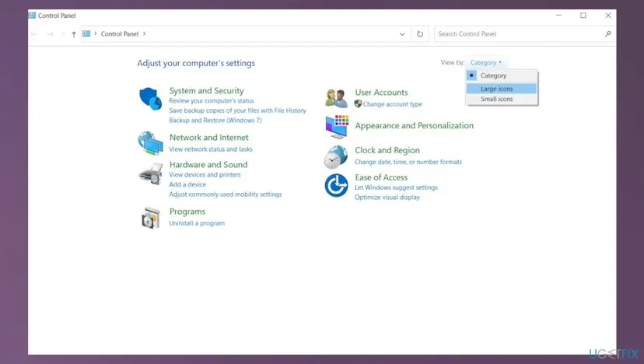Select Small icons from view menu

click(502, 99)
